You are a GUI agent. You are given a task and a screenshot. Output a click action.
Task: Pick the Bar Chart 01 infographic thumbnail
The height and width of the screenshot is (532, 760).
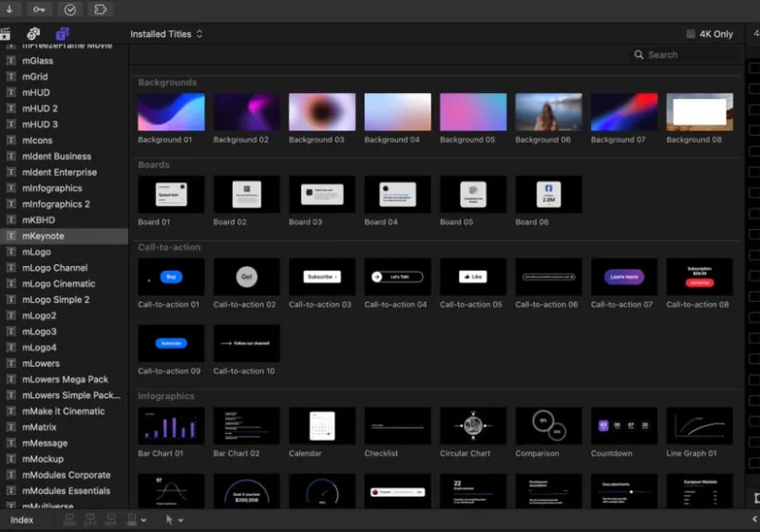pyautogui.click(x=171, y=426)
